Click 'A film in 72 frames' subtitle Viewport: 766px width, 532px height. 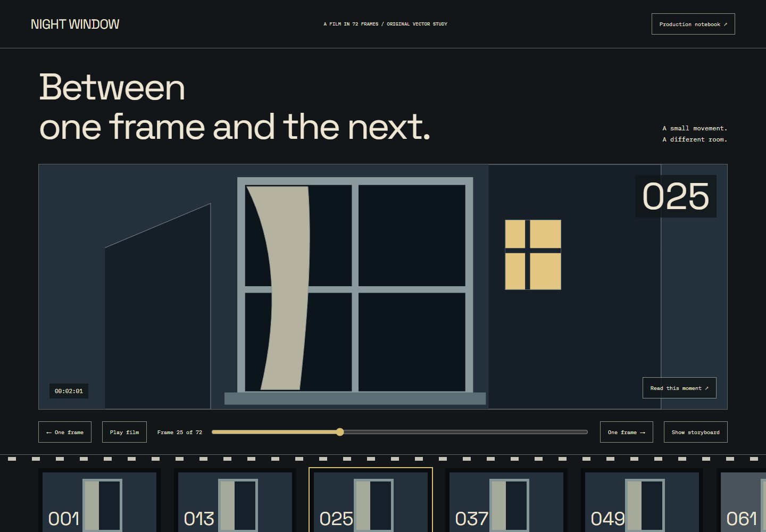[385, 24]
